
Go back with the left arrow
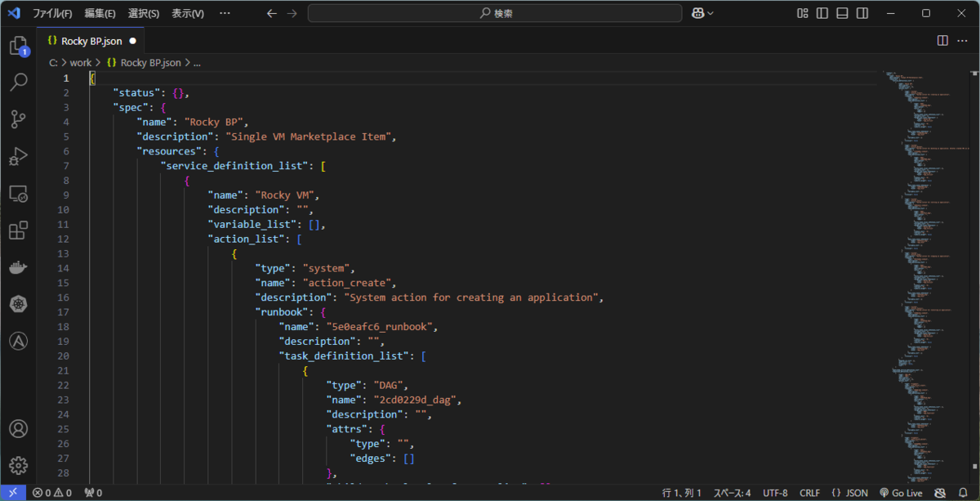point(272,13)
